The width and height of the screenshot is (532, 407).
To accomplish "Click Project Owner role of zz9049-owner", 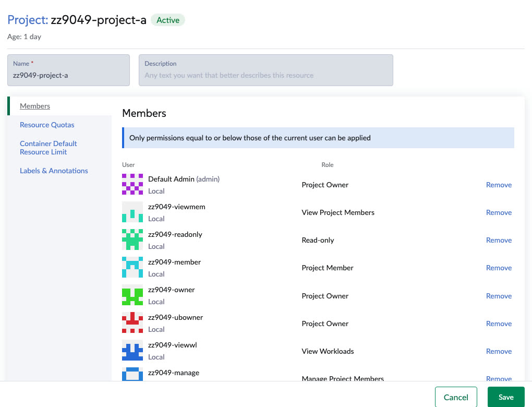I will [x=325, y=296].
